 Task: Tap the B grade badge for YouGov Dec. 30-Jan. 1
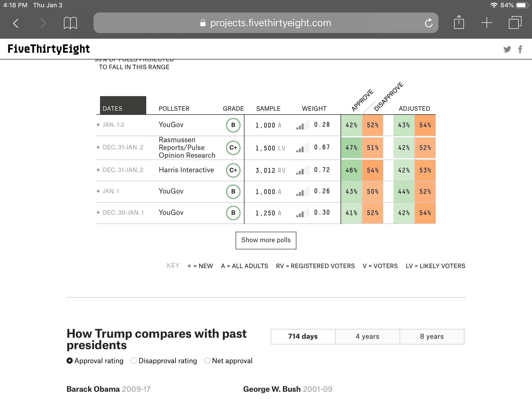[233, 213]
